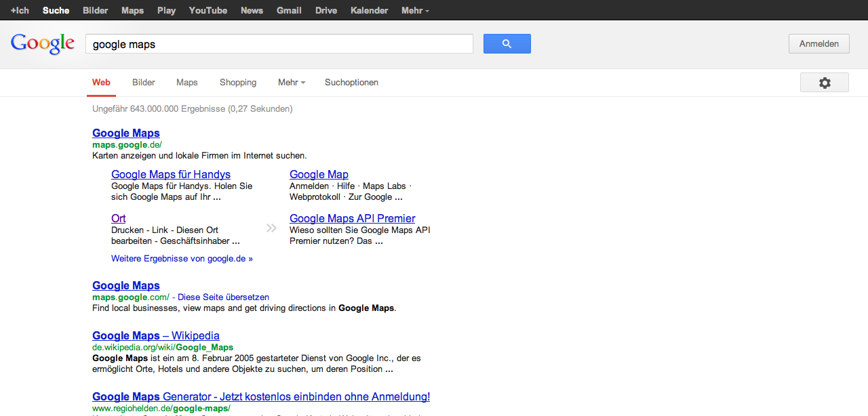The width and height of the screenshot is (868, 416).
Task: Click inside the search input field
Action: coord(278,44)
